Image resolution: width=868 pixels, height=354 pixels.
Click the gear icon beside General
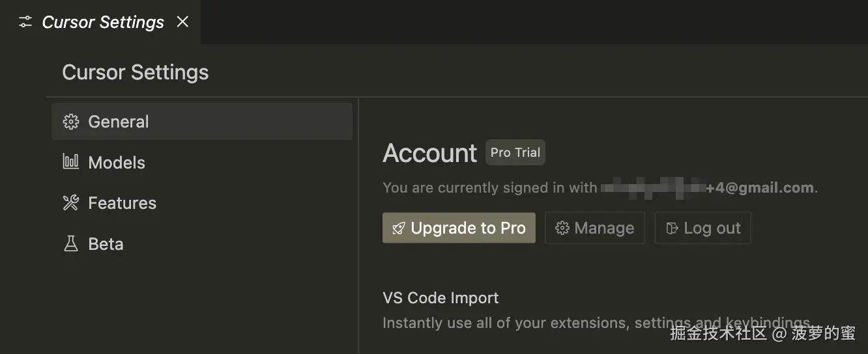click(70, 122)
